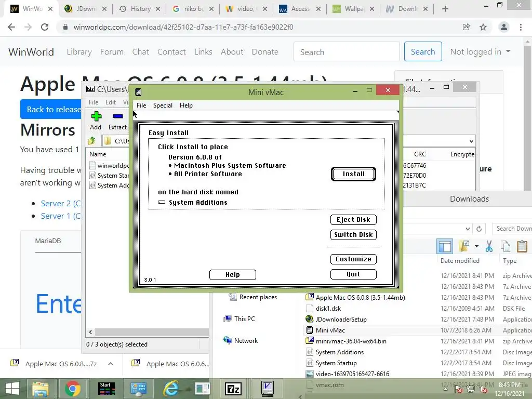This screenshot has width=532, height=399.
Task: Click the WinWorld Library link
Action: point(79,52)
